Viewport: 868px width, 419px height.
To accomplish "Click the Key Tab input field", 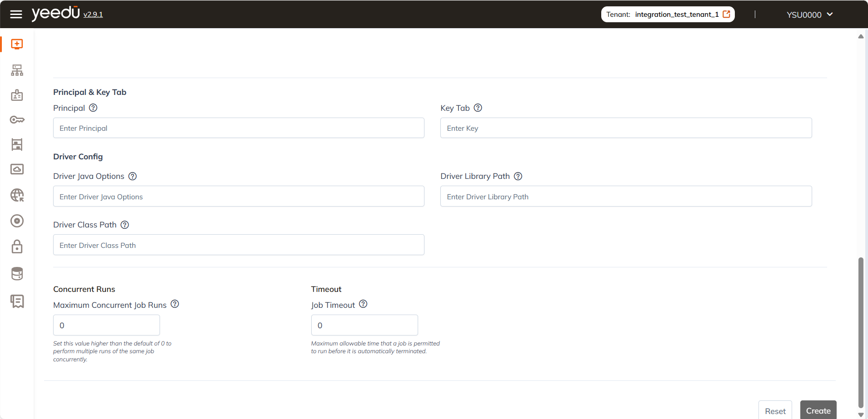I will coord(626,128).
